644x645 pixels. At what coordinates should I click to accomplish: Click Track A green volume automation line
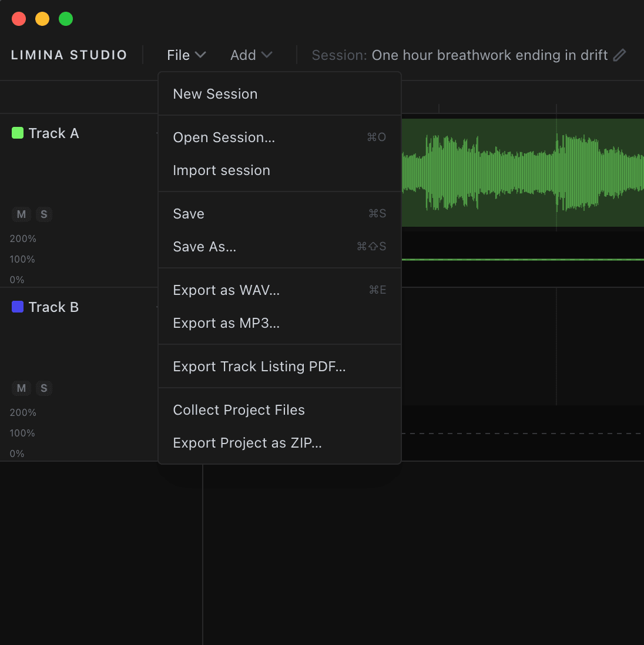click(522, 260)
